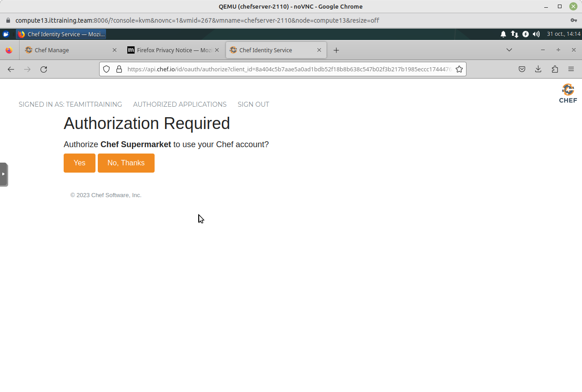
Task: Click the Firefox reload page button
Action: [x=44, y=69]
